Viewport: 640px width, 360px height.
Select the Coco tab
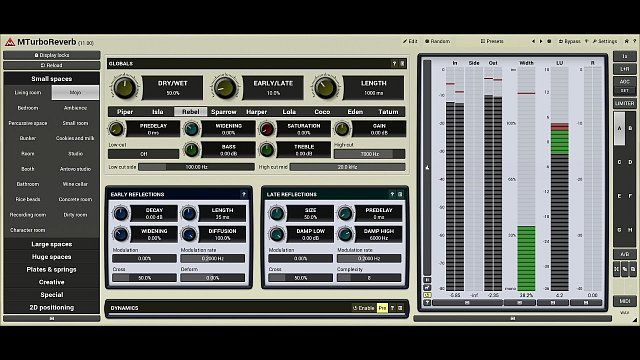pos(322,111)
